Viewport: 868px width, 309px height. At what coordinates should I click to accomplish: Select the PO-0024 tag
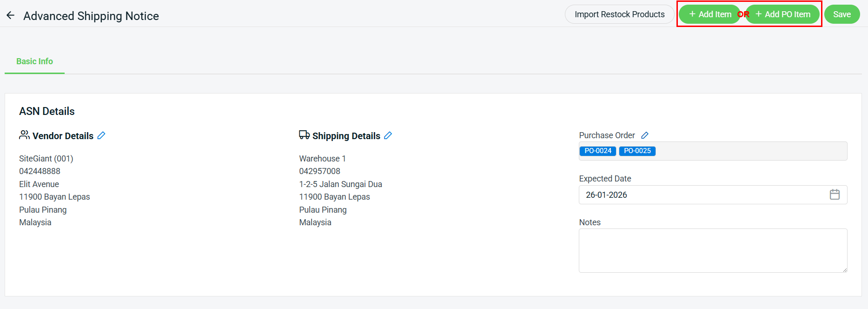598,151
